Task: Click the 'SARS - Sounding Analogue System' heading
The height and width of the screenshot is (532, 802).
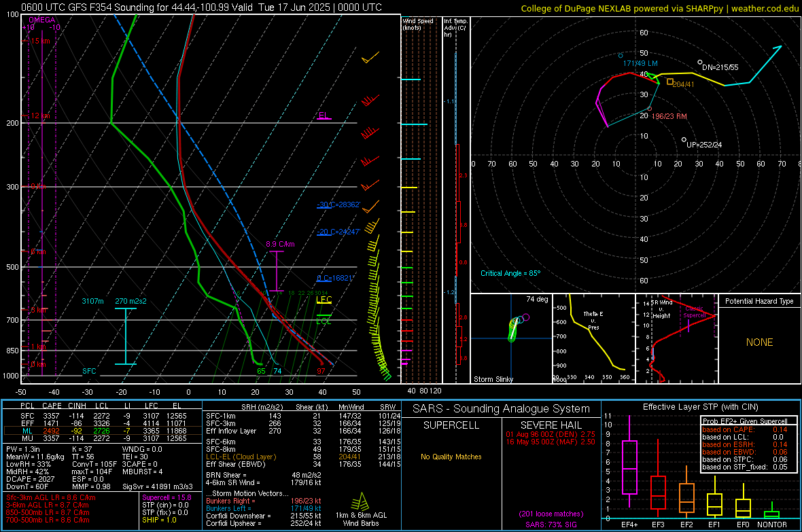Action: tap(502, 409)
